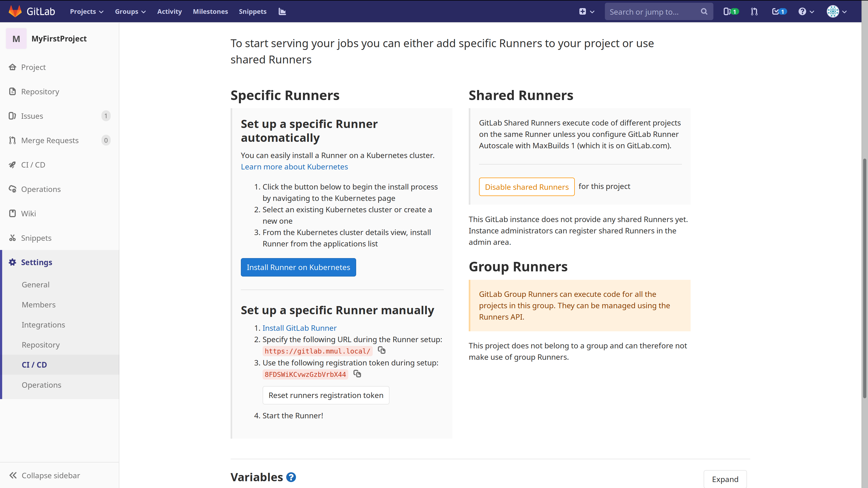Click copy icon next to registration token
Image resolution: width=868 pixels, height=488 pixels.
point(357,374)
